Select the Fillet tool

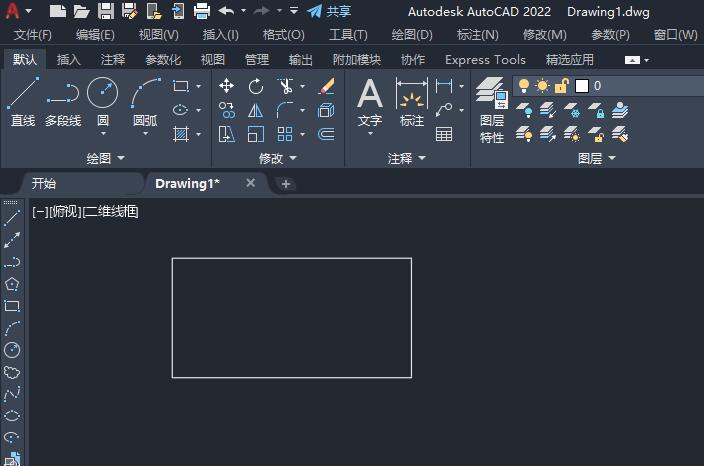point(285,110)
